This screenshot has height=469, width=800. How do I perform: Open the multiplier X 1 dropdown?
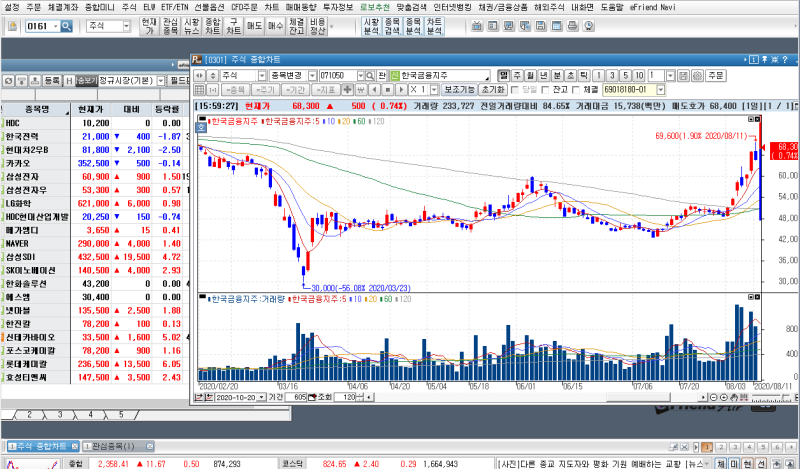pos(434,90)
